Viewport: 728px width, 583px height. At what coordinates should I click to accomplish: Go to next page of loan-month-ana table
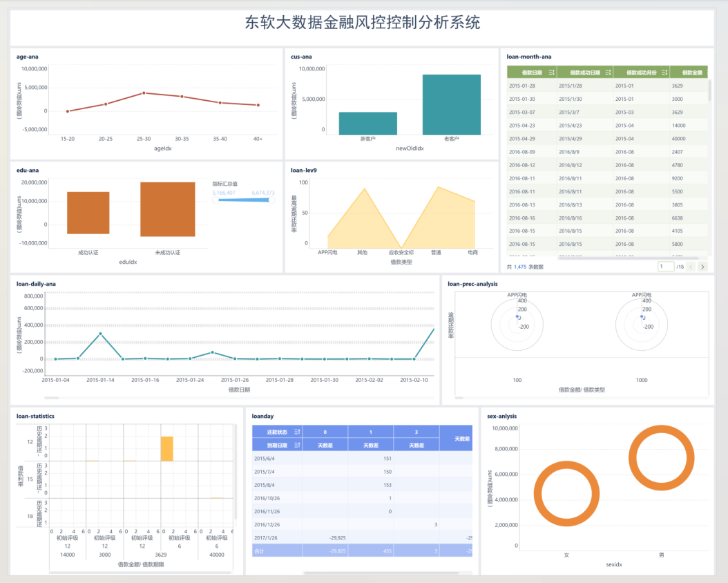point(702,267)
